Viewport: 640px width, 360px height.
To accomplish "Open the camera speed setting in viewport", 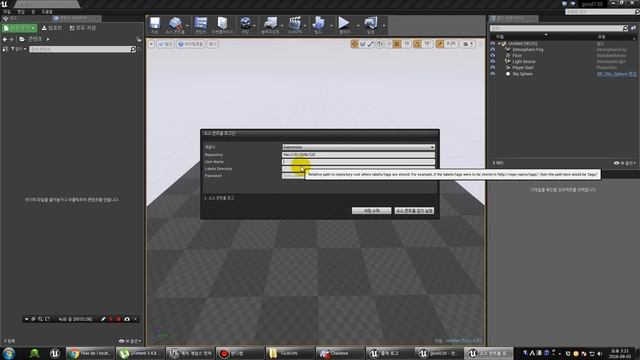I will [468, 44].
